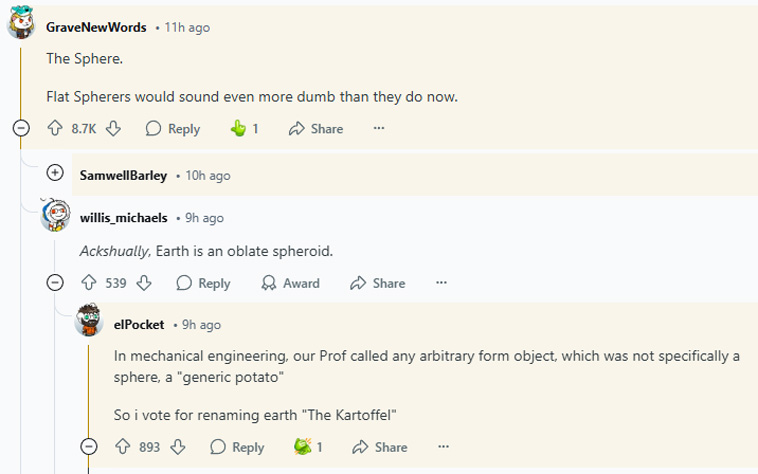The width and height of the screenshot is (758, 474).
Task: Give an Award to willis_michaels' comment
Action: pyautogui.click(x=291, y=283)
